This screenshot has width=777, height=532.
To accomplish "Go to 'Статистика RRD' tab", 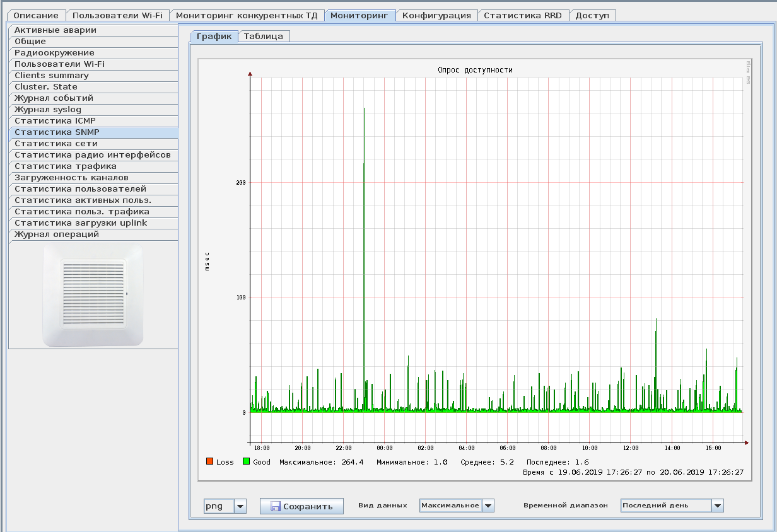I will (x=522, y=16).
